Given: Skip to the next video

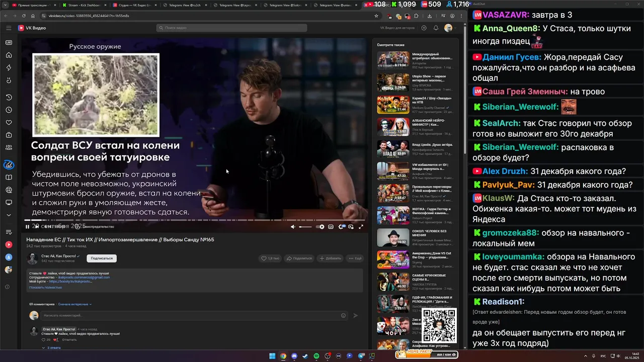Looking at the screenshot, I should coord(37,227).
